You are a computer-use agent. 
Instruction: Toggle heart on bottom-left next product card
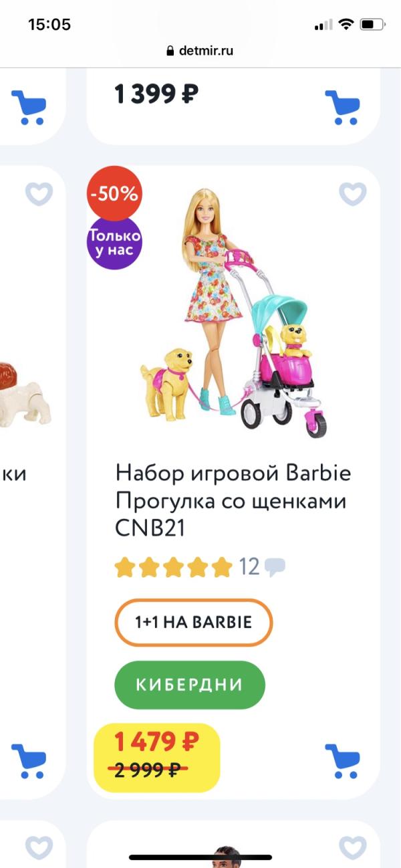click(x=39, y=848)
